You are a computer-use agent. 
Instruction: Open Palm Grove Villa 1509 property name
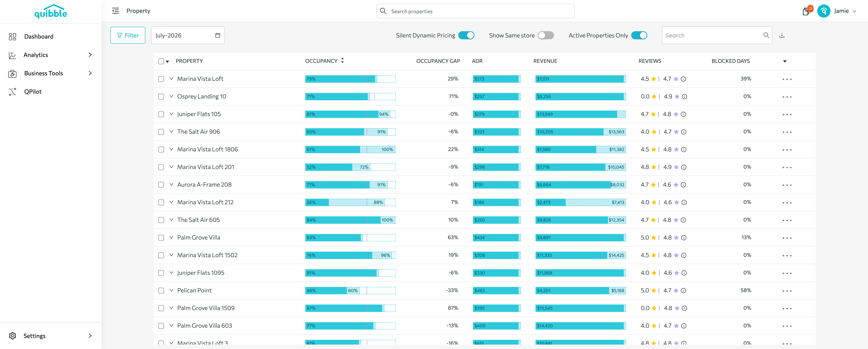click(x=206, y=308)
